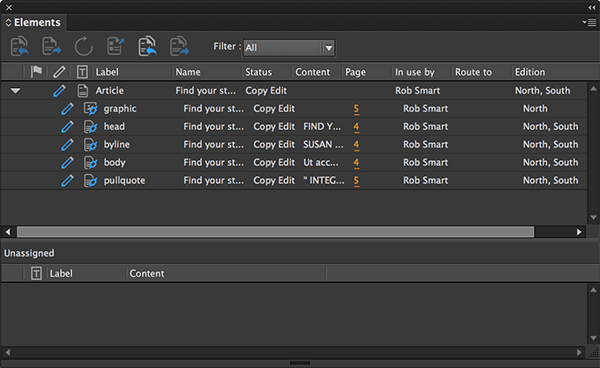This screenshot has width=600, height=368.
Task: Click the last dimmed document toolbar icon
Action: point(179,46)
